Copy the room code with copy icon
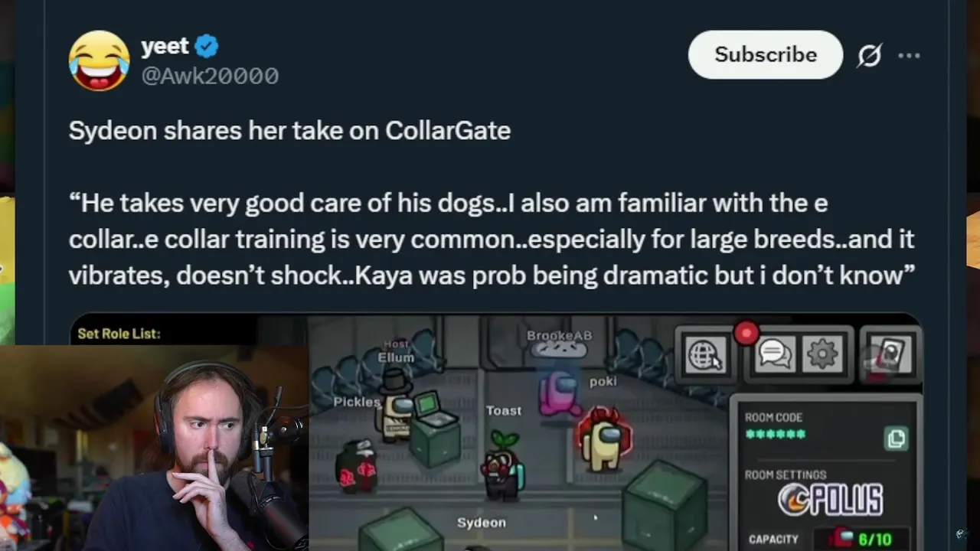This screenshot has height=551, width=980. click(x=896, y=439)
